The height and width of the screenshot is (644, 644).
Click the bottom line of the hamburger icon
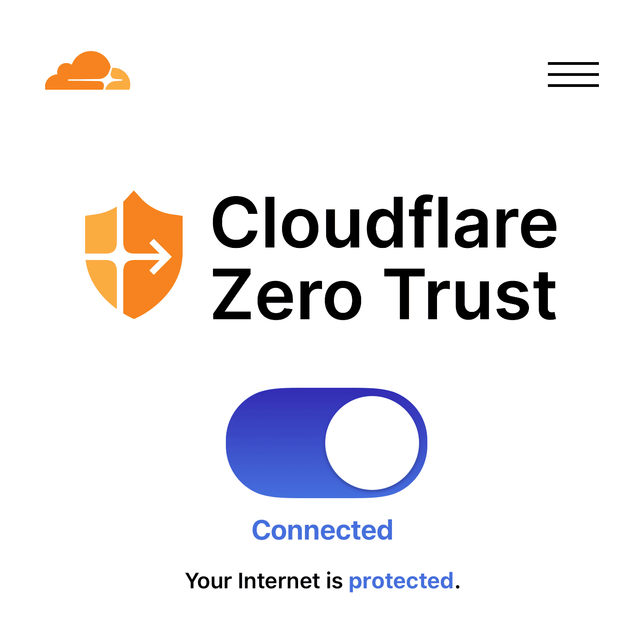573,85
